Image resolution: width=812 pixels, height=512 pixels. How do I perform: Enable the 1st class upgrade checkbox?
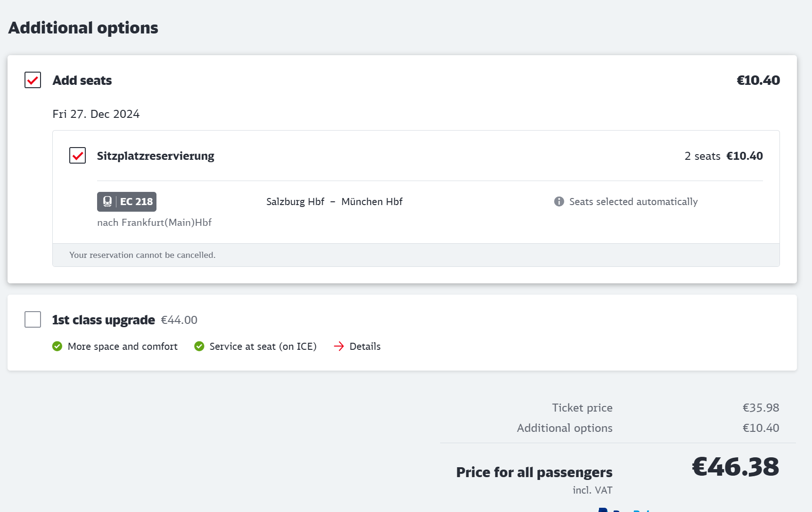(33, 320)
